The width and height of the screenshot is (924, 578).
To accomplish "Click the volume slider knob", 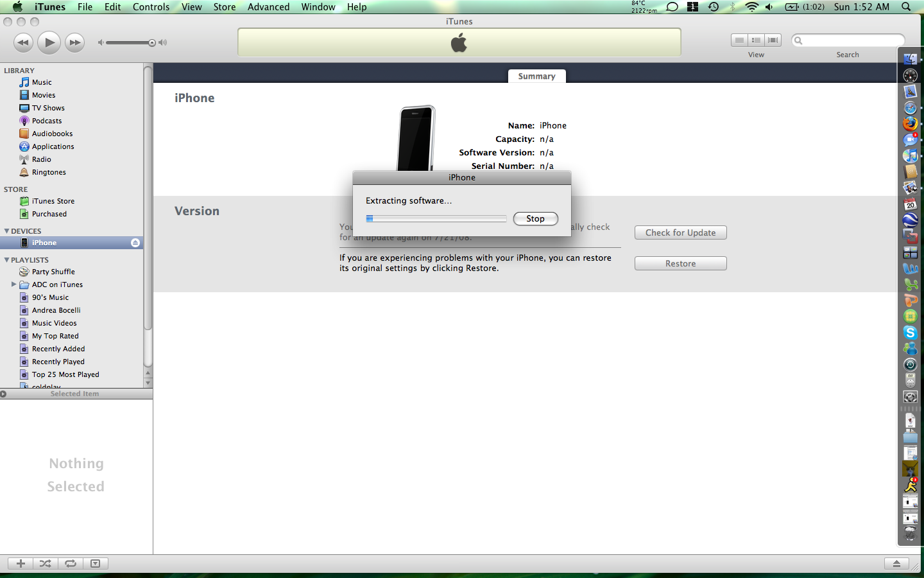I will 152,43.
